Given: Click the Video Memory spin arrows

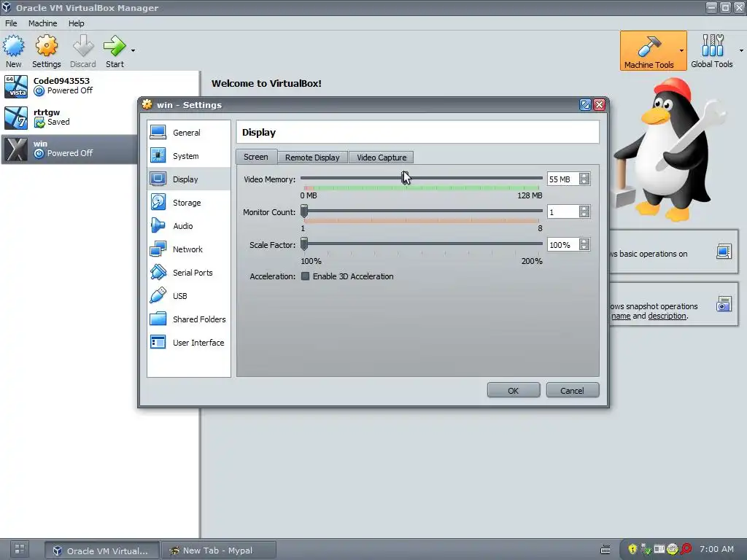Looking at the screenshot, I should (584, 179).
